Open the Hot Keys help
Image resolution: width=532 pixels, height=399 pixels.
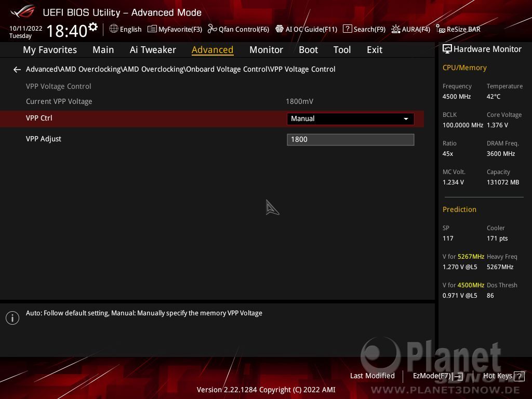click(504, 376)
